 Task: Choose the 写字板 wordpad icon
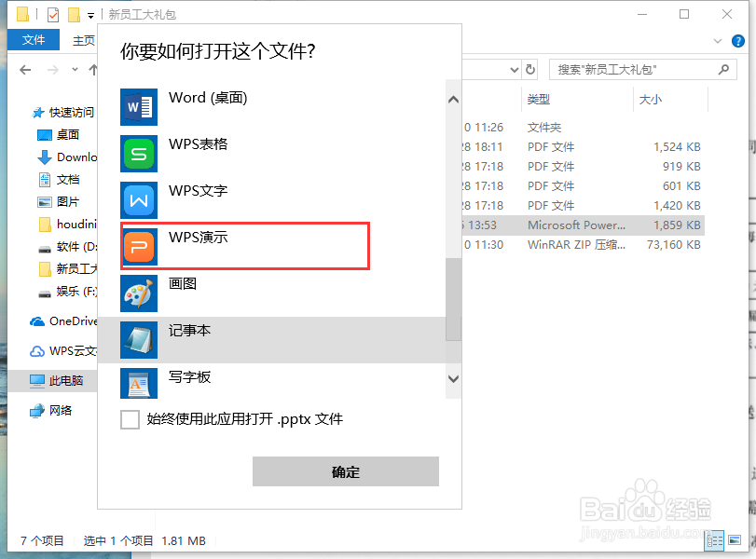pyautogui.click(x=139, y=383)
